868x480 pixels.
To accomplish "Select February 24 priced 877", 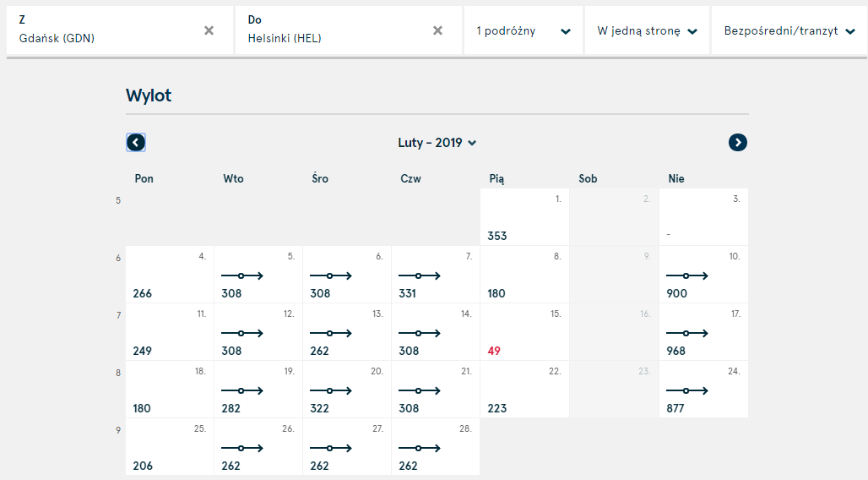I will (703, 389).
